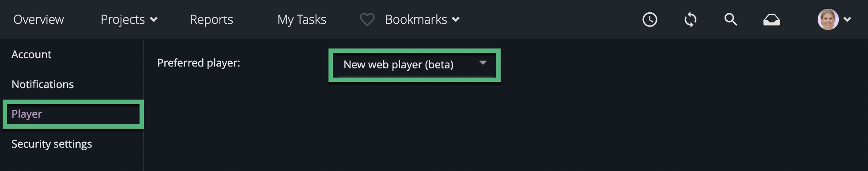
Task: Click the Projects menu label
Action: click(x=123, y=19)
